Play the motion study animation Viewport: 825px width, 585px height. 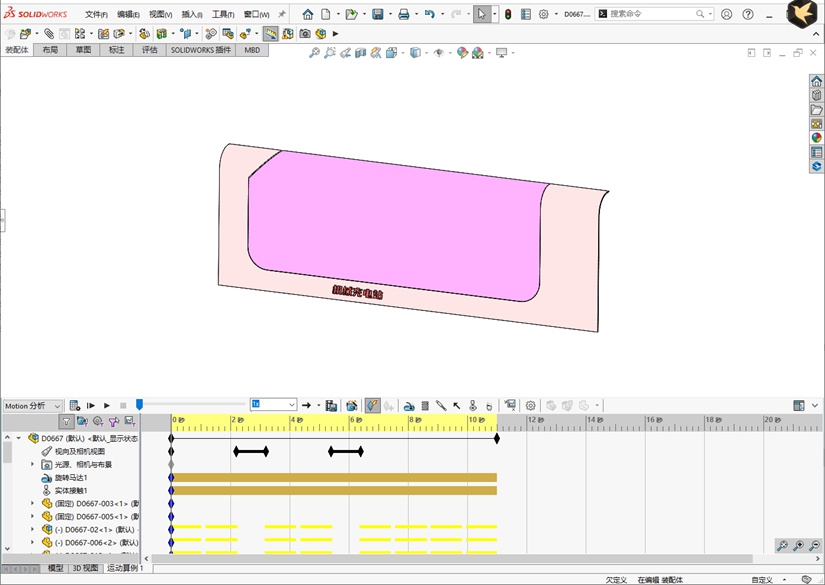(x=107, y=406)
